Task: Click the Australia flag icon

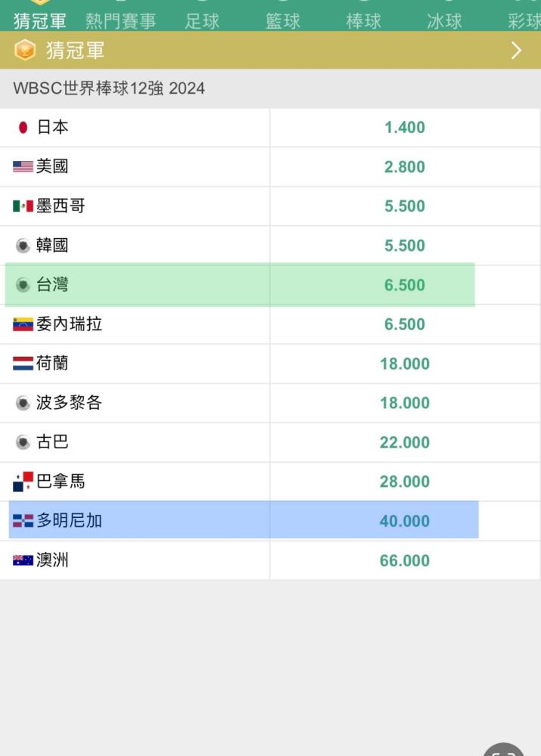Action: [23, 560]
